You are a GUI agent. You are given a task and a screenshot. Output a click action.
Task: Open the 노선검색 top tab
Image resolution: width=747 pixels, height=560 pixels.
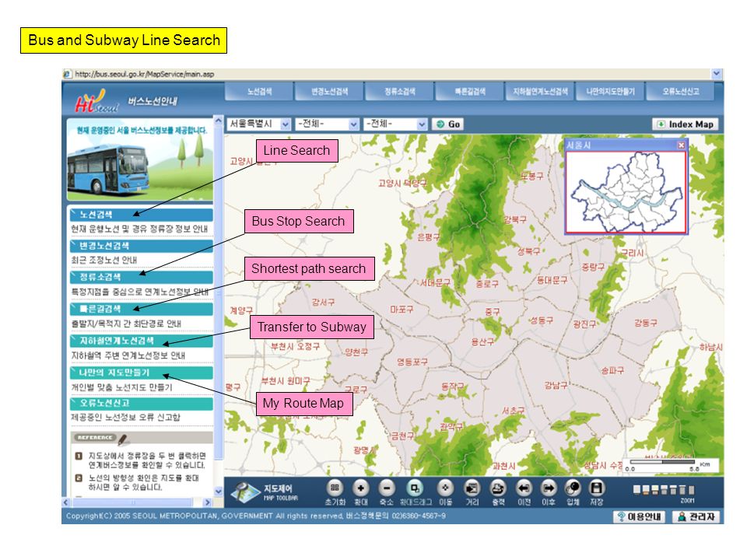pos(258,92)
